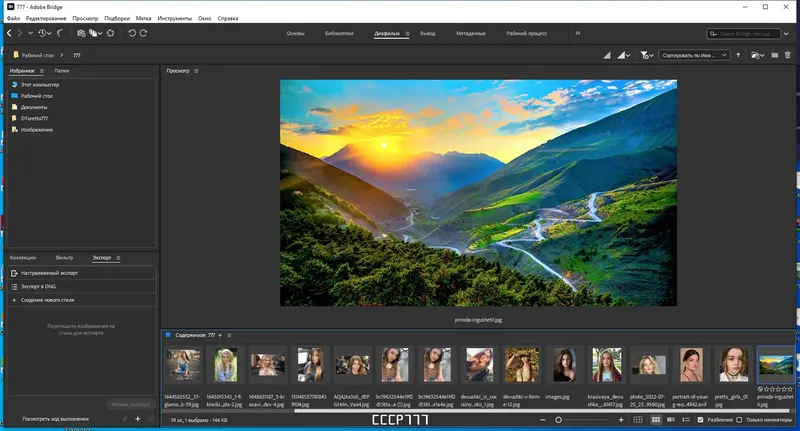
Task: Select the pretty_girls_01.jpg thumbnail
Action: (x=733, y=365)
